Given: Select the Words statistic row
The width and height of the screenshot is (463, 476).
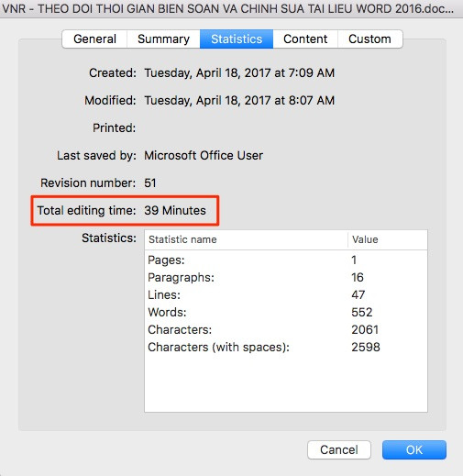Looking at the screenshot, I should (x=286, y=312).
